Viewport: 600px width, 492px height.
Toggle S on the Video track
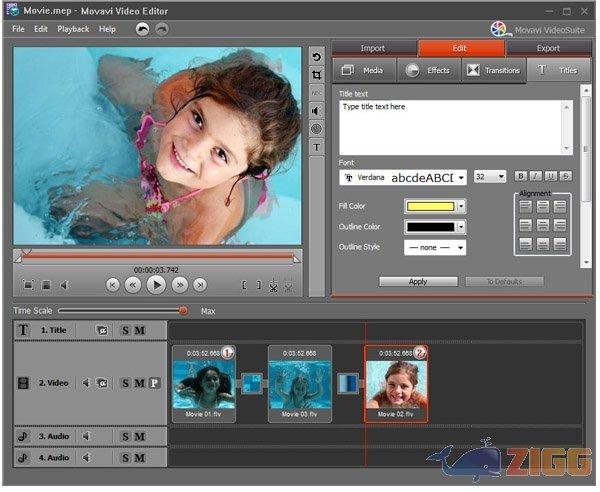point(126,383)
